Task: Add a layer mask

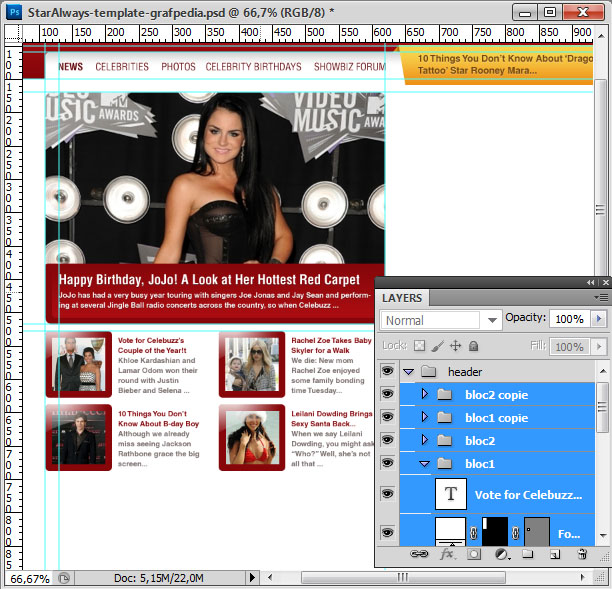Action: [x=474, y=554]
